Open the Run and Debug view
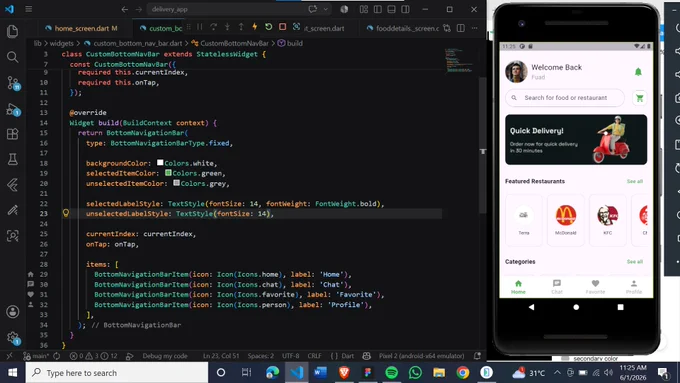The width and height of the screenshot is (680, 383). (13, 109)
